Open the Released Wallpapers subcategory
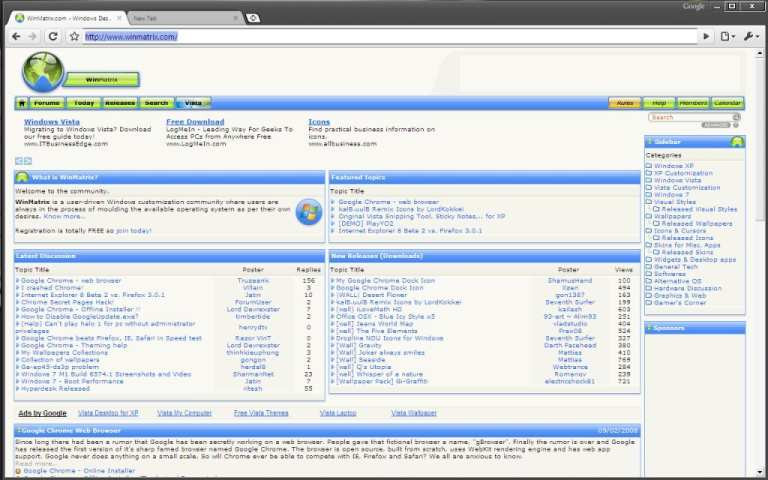Image resolution: width=768 pixels, height=480 pixels. [x=697, y=223]
